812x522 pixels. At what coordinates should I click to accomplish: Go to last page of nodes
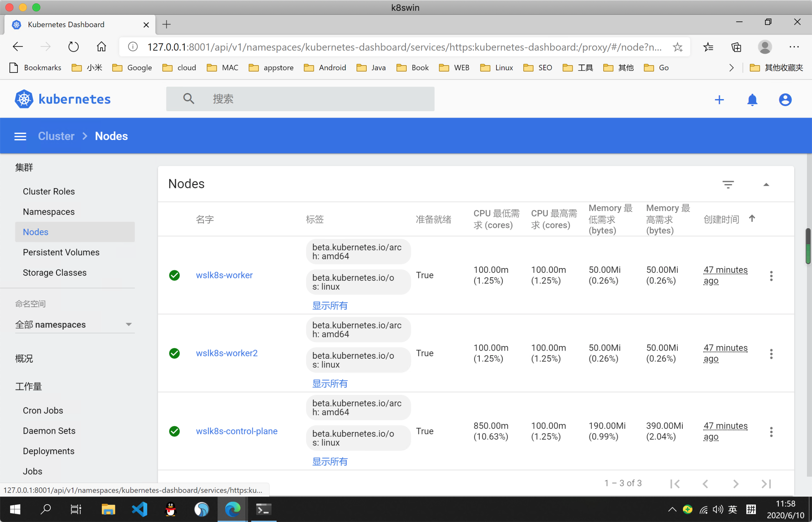pyautogui.click(x=766, y=484)
